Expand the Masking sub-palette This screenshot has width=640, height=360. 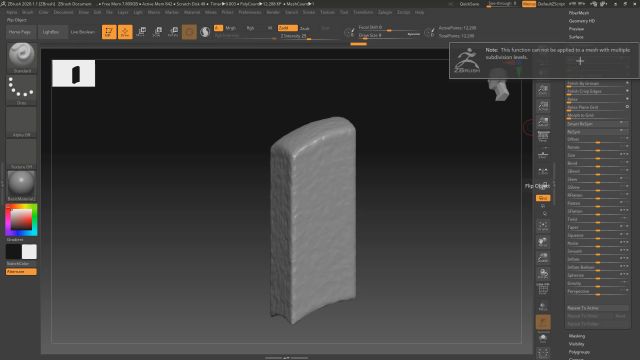click(x=577, y=336)
